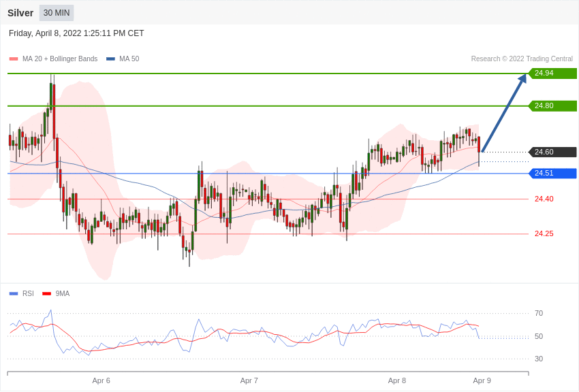Click the RSI 70 level label

(539, 314)
